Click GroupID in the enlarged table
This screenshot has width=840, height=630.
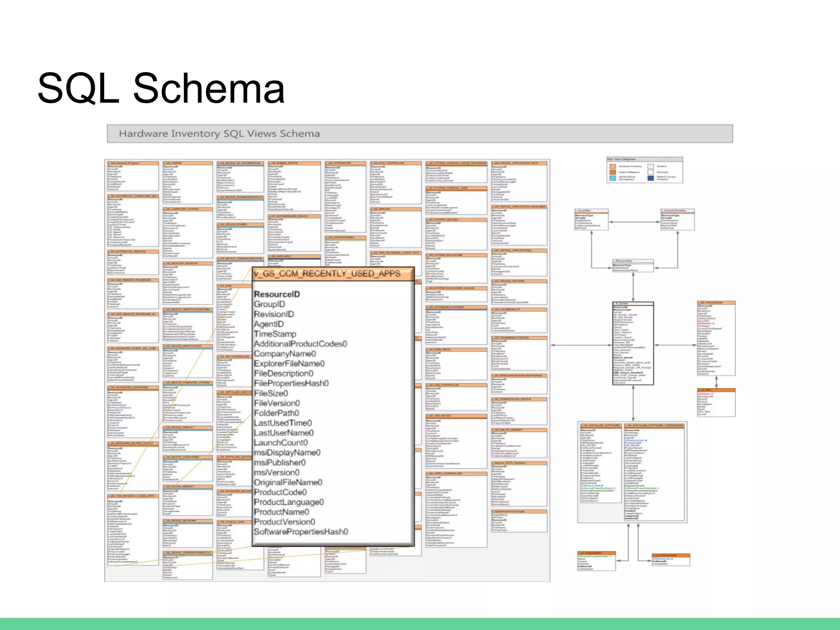(269, 304)
